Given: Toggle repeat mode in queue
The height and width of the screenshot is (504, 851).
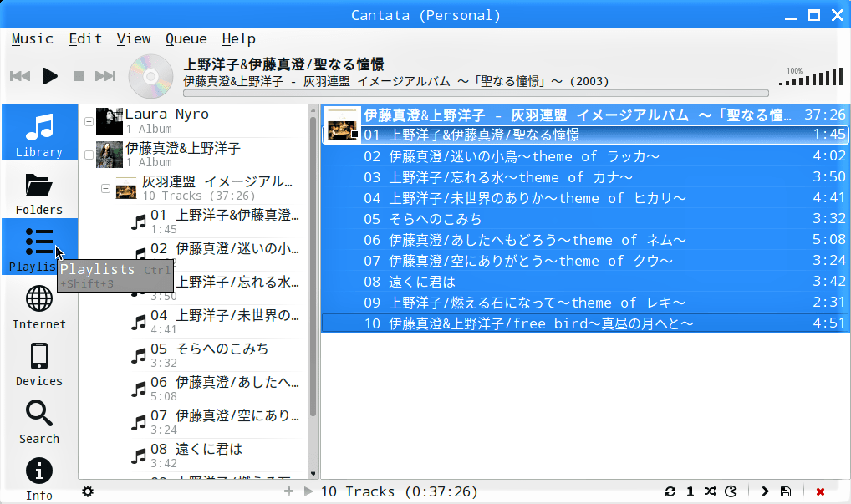Looking at the screenshot, I should [670, 491].
